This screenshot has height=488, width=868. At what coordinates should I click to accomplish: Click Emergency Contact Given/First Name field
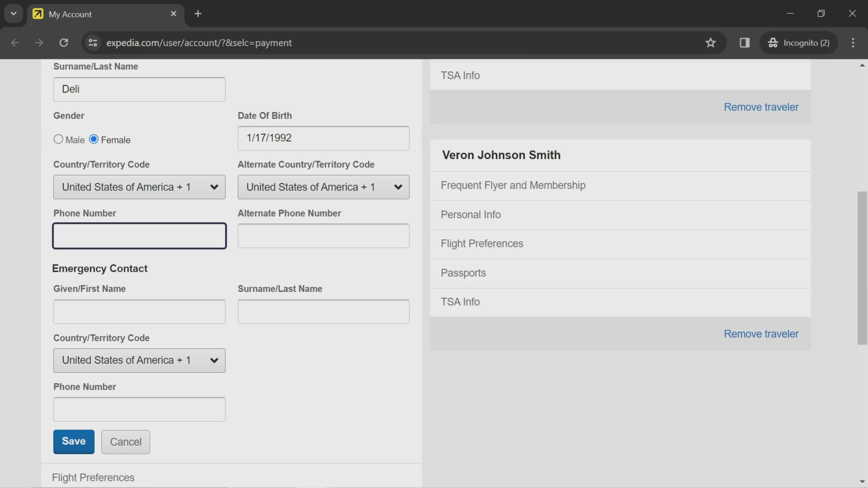click(x=139, y=312)
